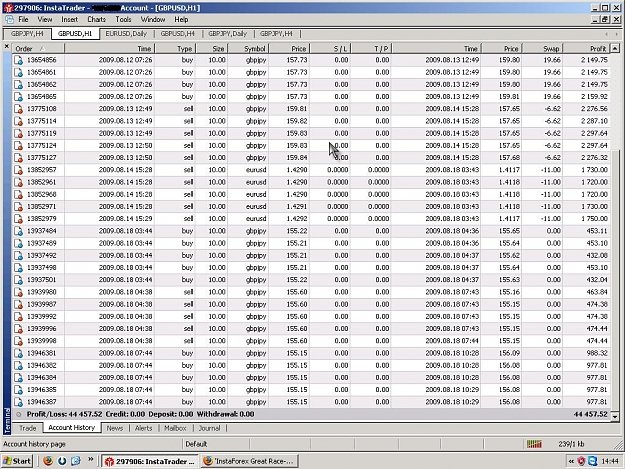The image size is (625, 469).
Task: Click the red shield tray icon
Action: click(582, 461)
